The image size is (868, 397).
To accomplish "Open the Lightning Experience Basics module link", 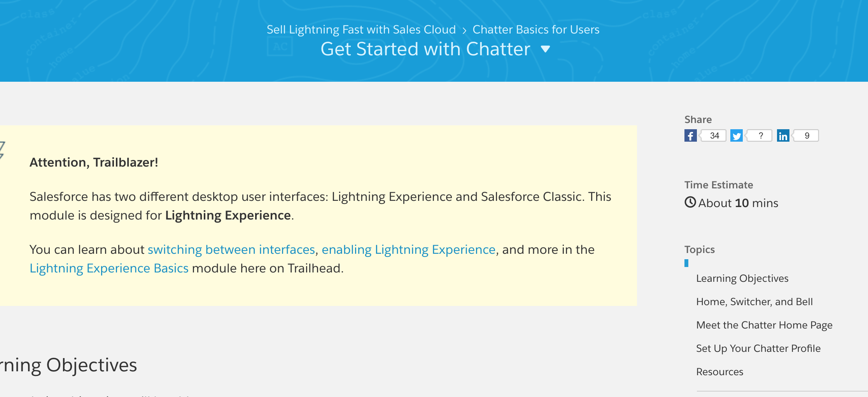I will tap(109, 268).
